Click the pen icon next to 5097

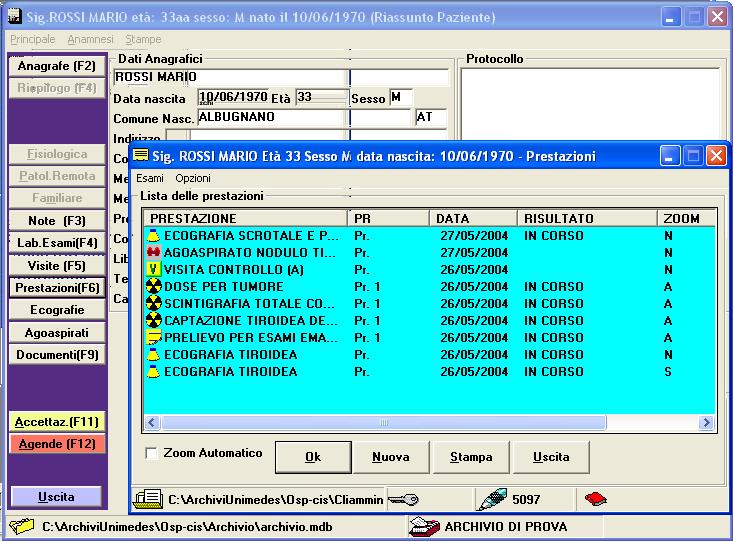click(493, 498)
